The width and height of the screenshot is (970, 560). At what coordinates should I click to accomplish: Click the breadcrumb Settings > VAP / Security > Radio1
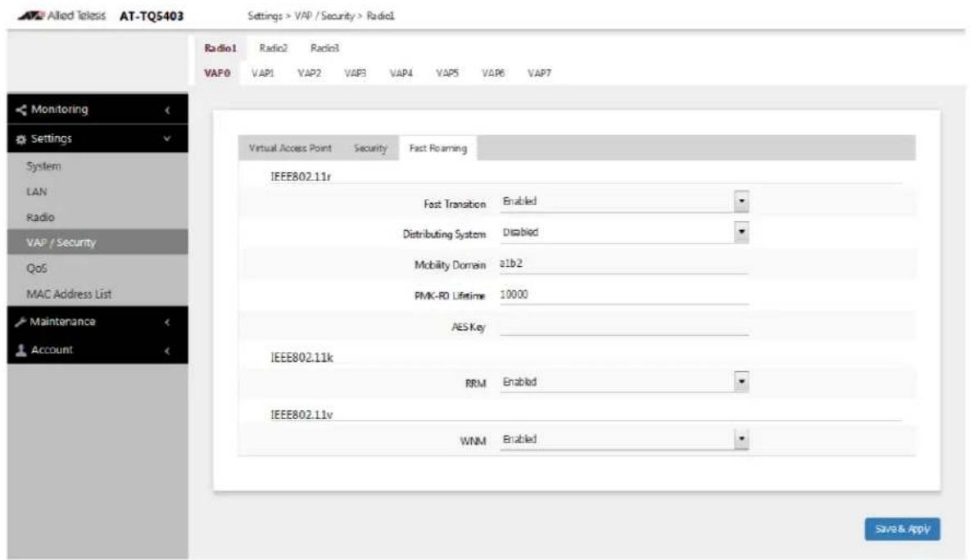point(321,16)
